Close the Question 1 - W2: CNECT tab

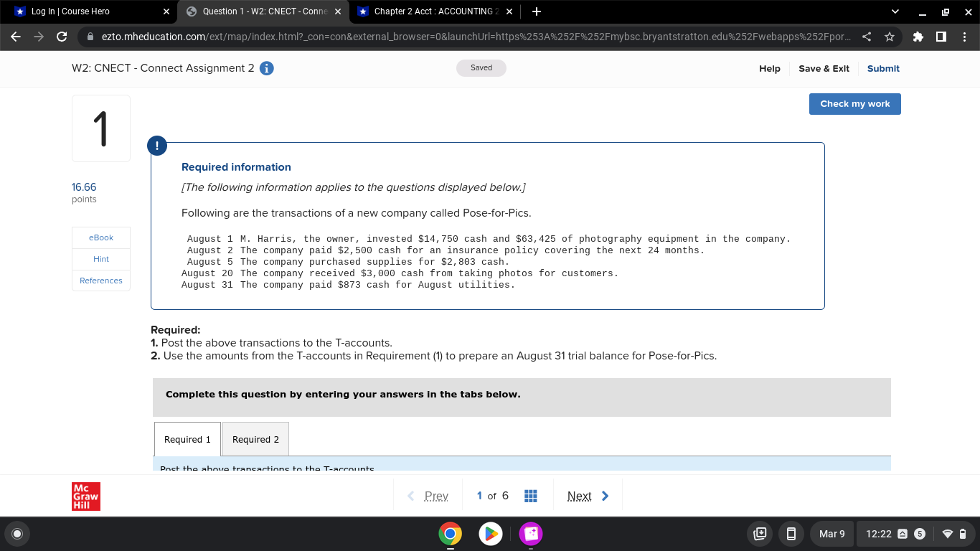338,11
